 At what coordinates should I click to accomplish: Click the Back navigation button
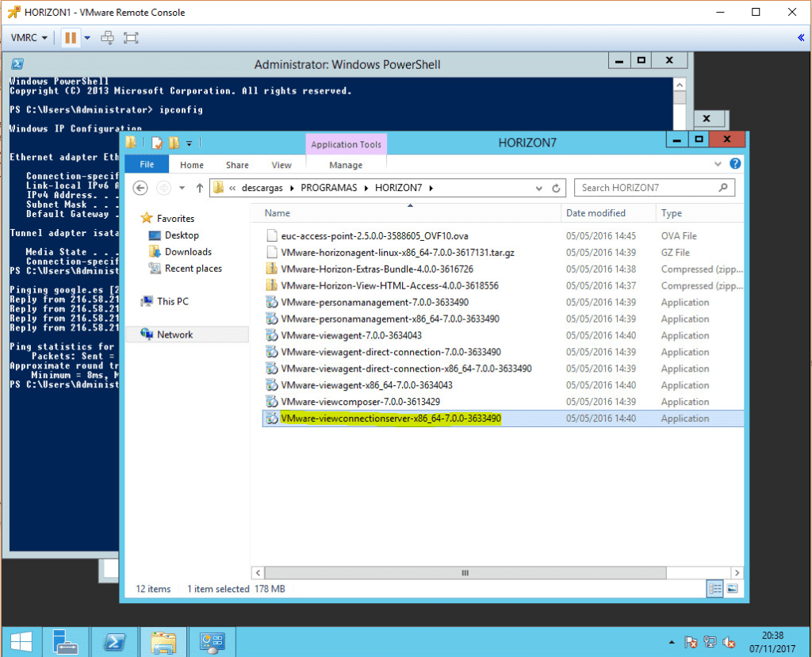tap(140, 188)
